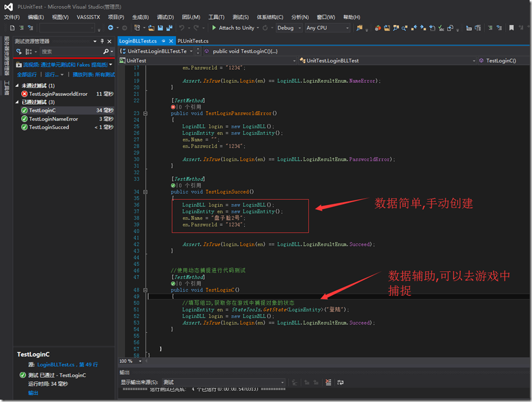Open the 生成(B) menu
Viewport: 532px width, 402px height.
[141, 17]
